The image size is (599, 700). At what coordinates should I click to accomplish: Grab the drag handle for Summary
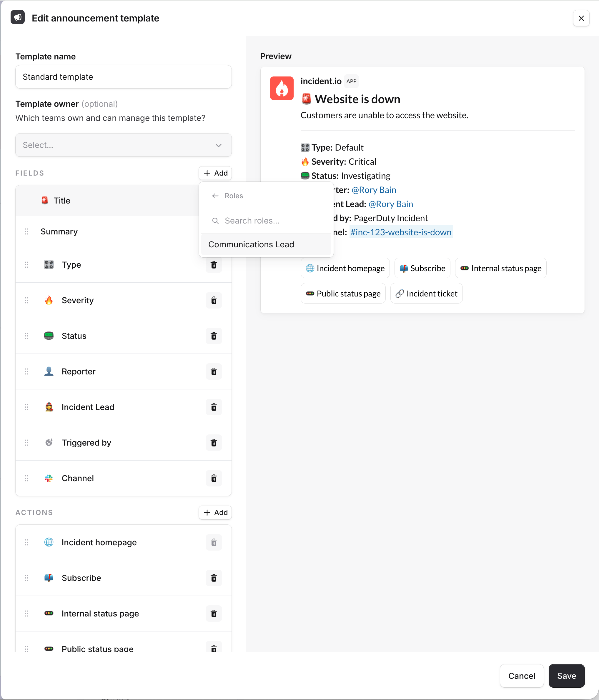[x=26, y=231]
